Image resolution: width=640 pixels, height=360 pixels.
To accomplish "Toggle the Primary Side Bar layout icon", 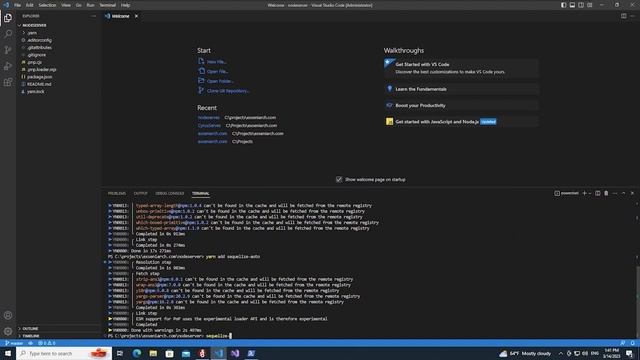I will pyautogui.click(x=563, y=5).
